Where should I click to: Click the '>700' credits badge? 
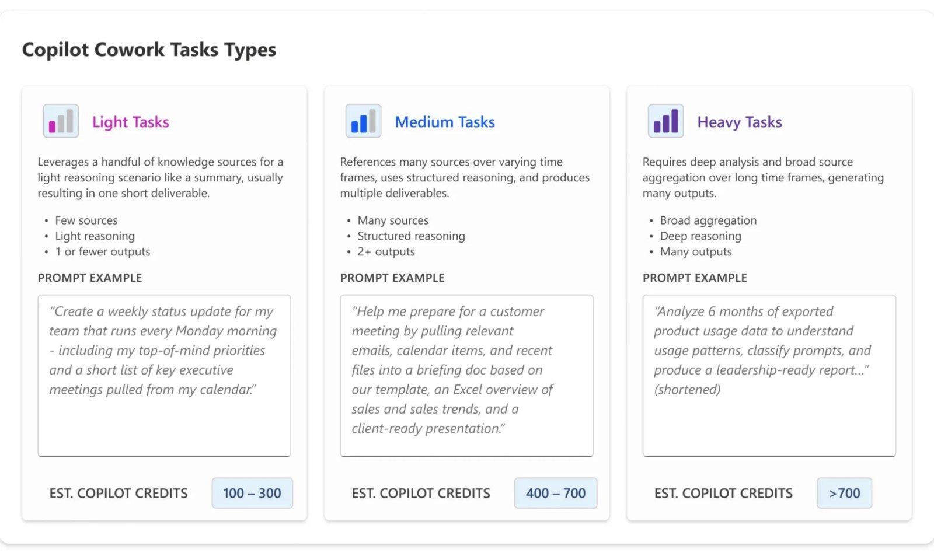click(x=845, y=493)
